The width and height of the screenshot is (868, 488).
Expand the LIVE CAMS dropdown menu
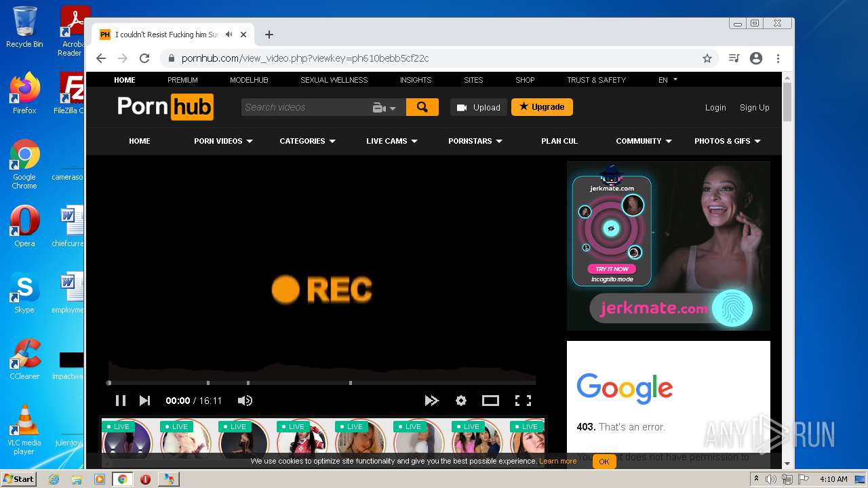392,141
